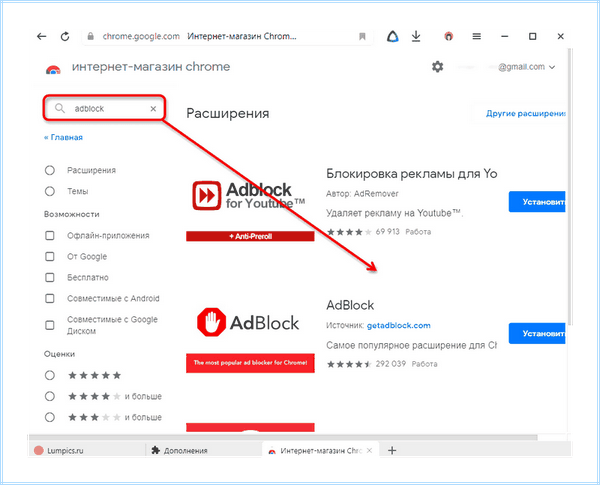Screen dimensions: 600x485
Task: Click the padlock icon in address bar
Action: [x=91, y=36]
